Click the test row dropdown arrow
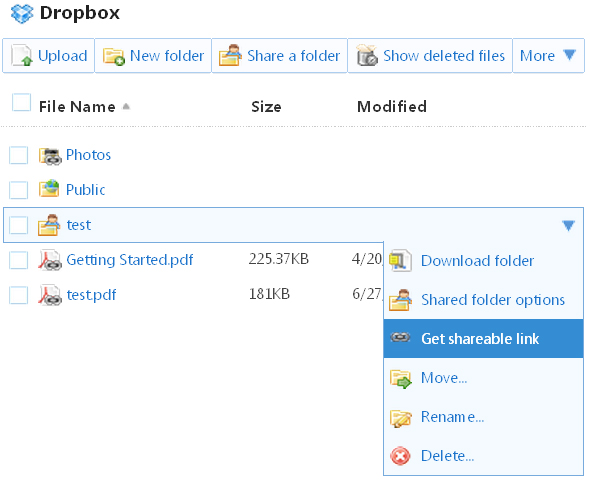Viewport: 590px width, 480px height. click(568, 225)
